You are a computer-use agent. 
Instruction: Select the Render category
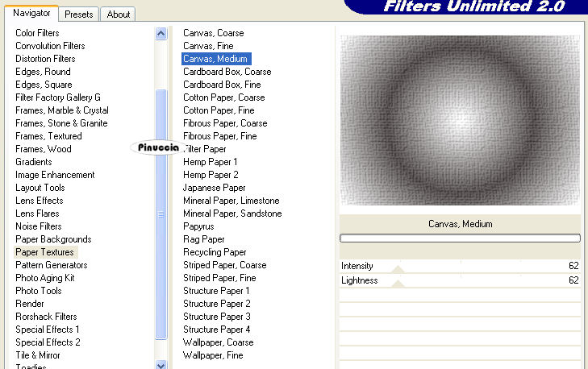[x=30, y=304]
